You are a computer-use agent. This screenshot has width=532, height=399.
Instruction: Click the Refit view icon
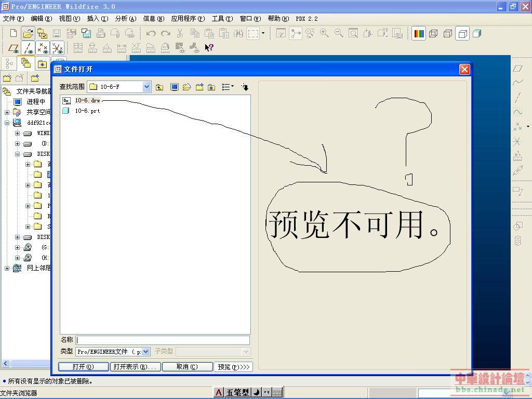pyautogui.click(x=353, y=33)
